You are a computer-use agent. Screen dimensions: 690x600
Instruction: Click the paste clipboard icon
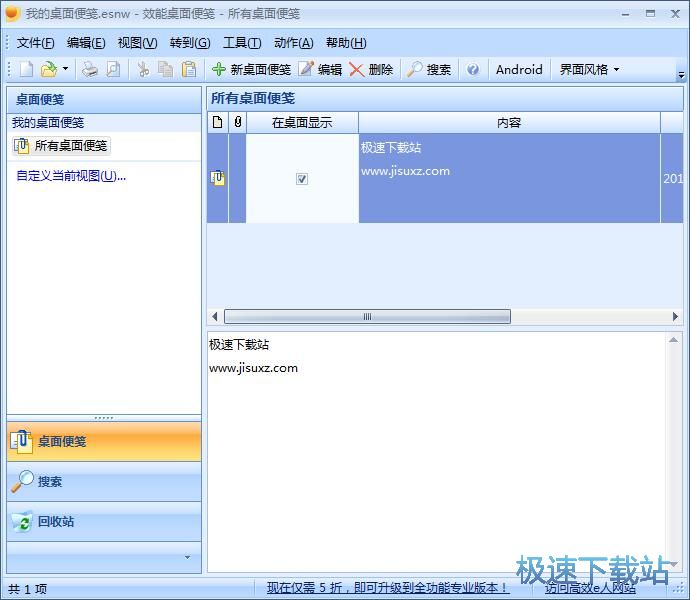(188, 69)
